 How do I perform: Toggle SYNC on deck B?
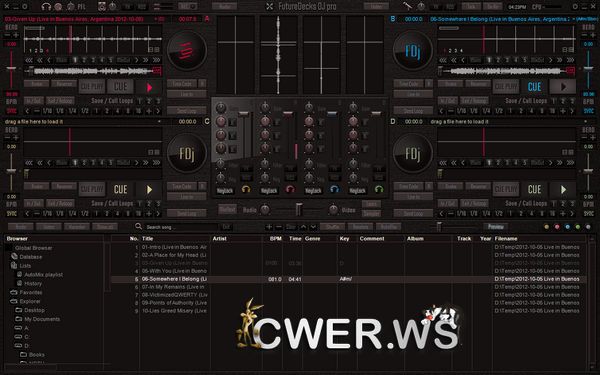[589, 111]
